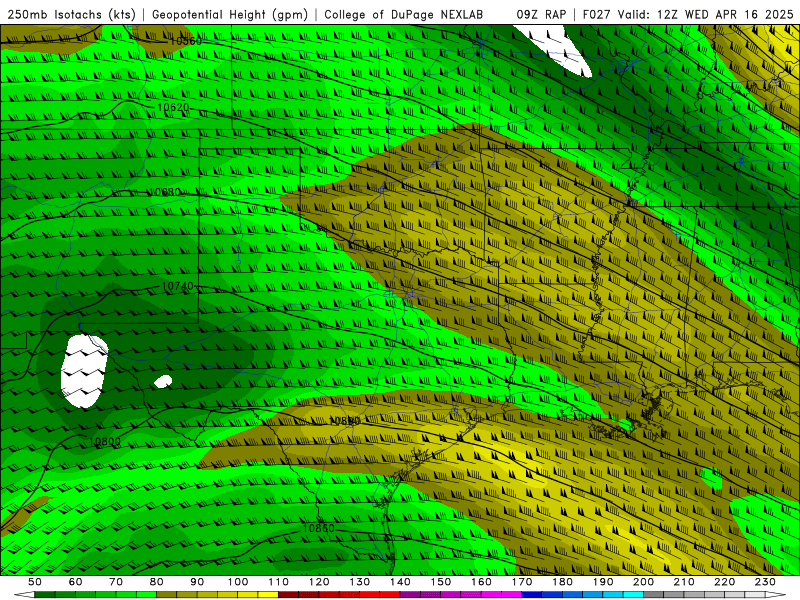Select the dark red 110–115 kt swatch
This screenshot has height=600, width=800.
288,595
